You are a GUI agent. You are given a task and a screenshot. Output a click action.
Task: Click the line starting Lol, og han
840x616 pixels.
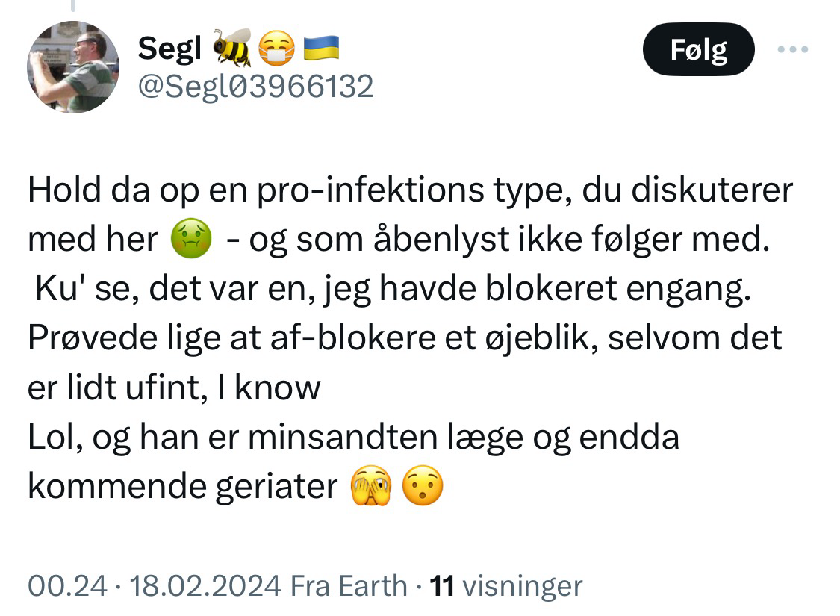coord(354,438)
